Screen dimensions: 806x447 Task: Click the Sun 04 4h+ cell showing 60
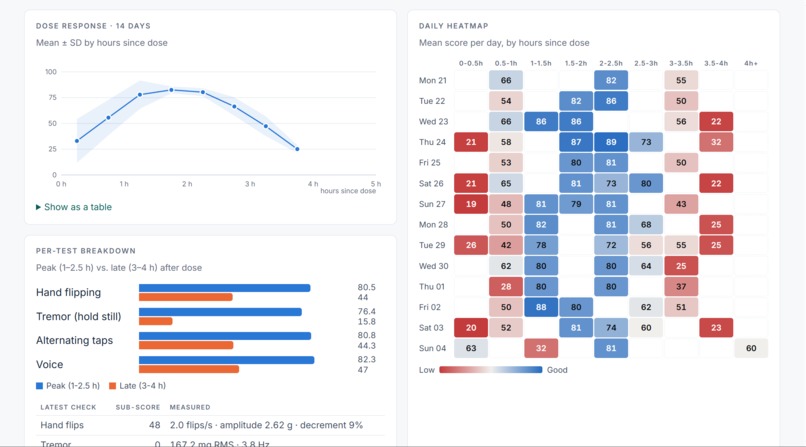[x=751, y=348]
